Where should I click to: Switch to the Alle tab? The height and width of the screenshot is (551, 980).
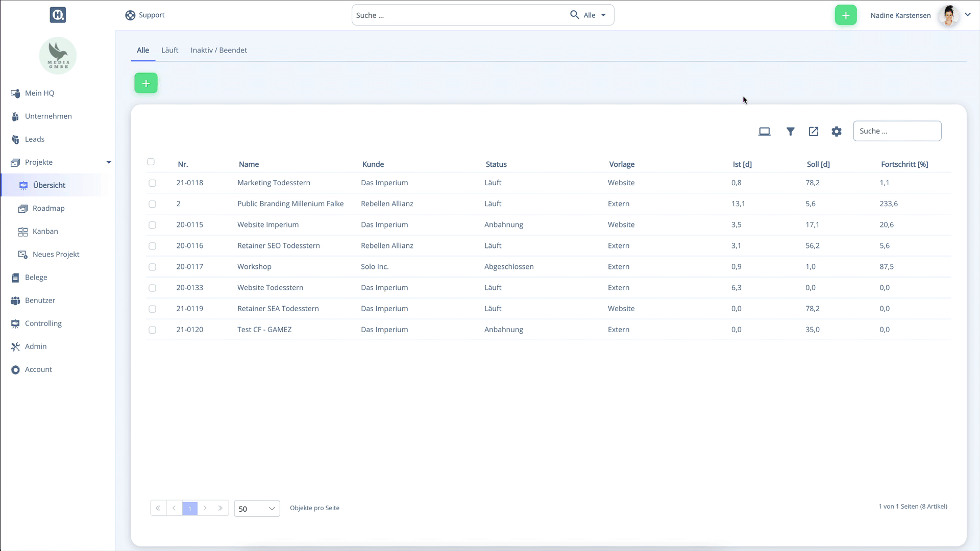coord(143,50)
